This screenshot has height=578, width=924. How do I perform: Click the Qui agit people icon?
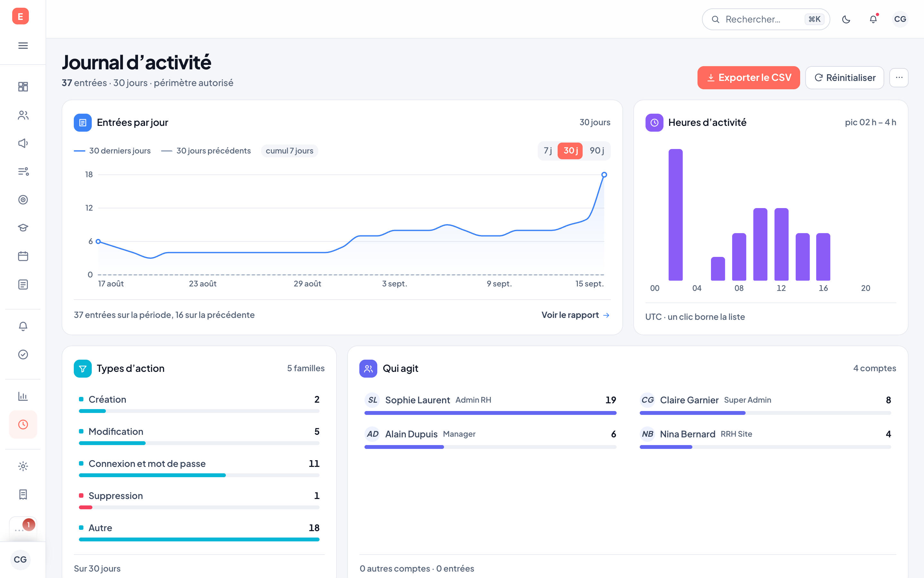click(x=368, y=369)
